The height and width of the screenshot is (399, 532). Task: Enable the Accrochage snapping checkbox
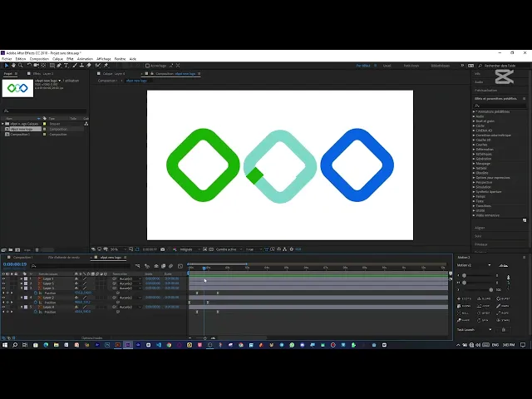point(148,66)
